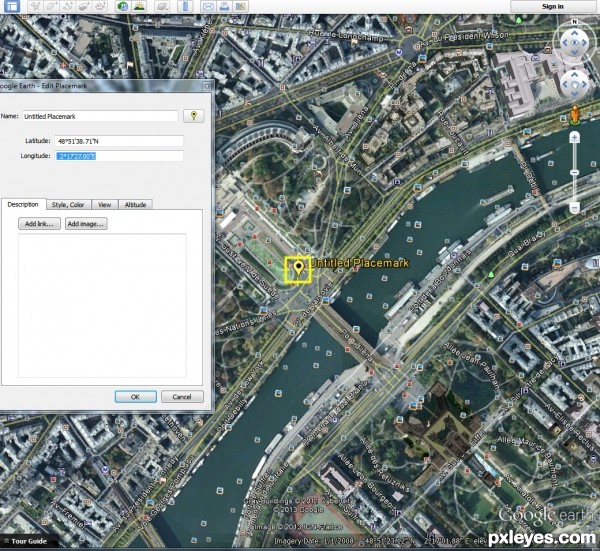
Task: Click the hand in Move joystick
Action: 574,84
